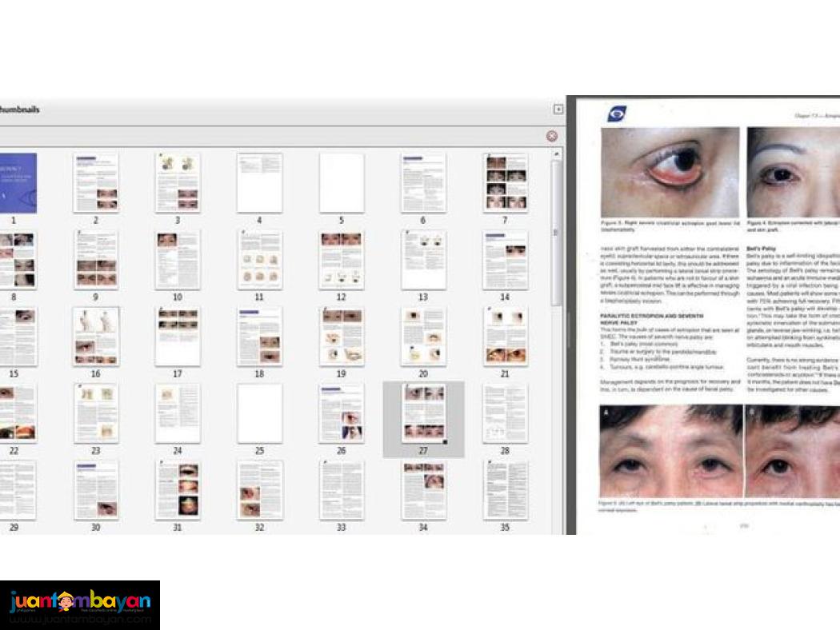
Task: Select the page 7 thumbnail
Action: (x=505, y=183)
